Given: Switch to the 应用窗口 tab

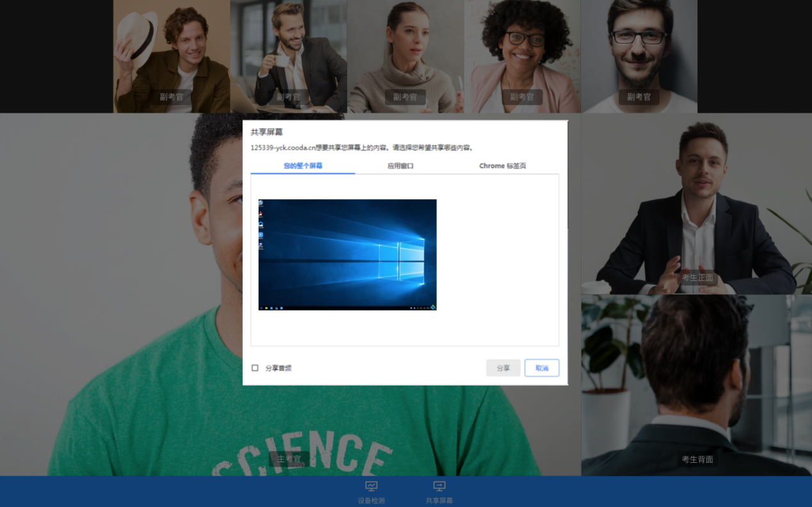Looking at the screenshot, I should (x=400, y=166).
